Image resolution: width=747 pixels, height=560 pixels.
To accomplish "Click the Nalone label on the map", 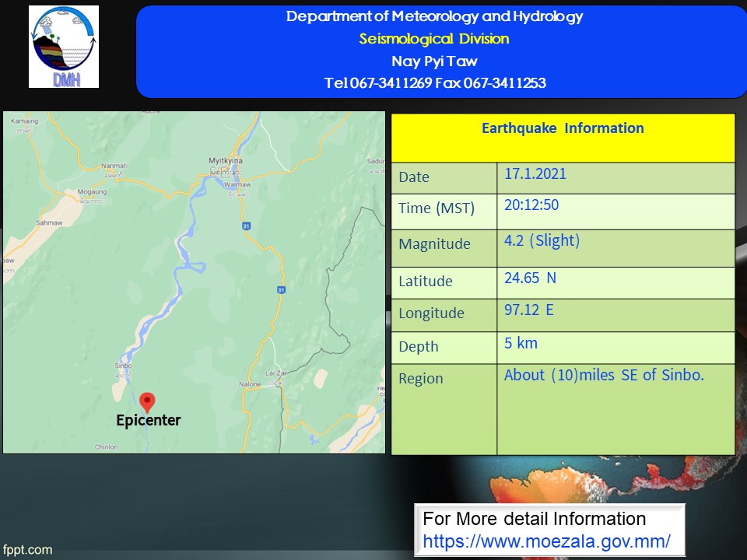I will (250, 383).
